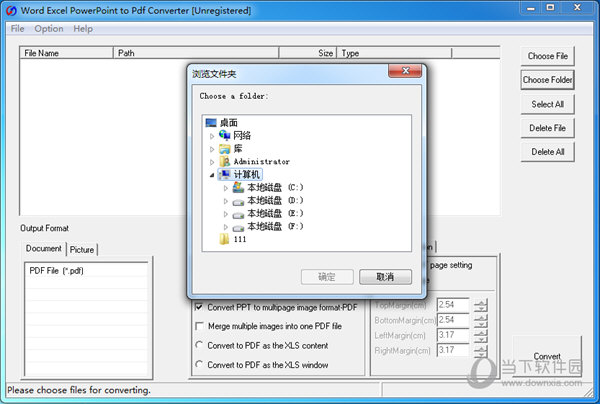
Task: Select Convert to PDF as XLS window
Action: tap(199, 364)
